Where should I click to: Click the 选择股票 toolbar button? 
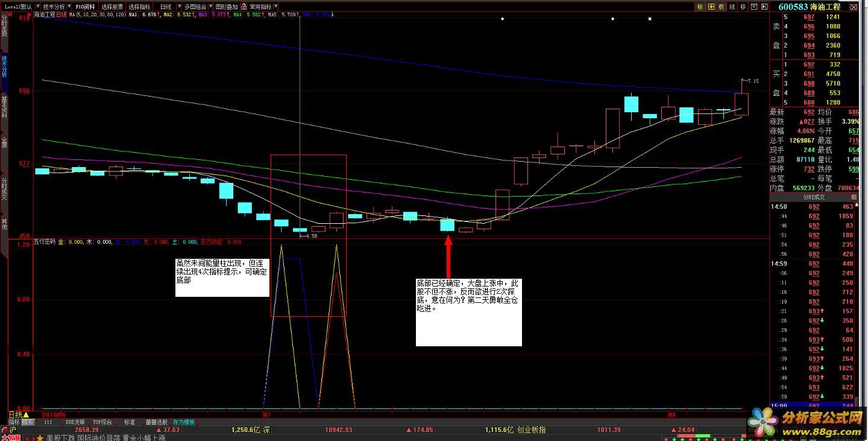[112, 7]
